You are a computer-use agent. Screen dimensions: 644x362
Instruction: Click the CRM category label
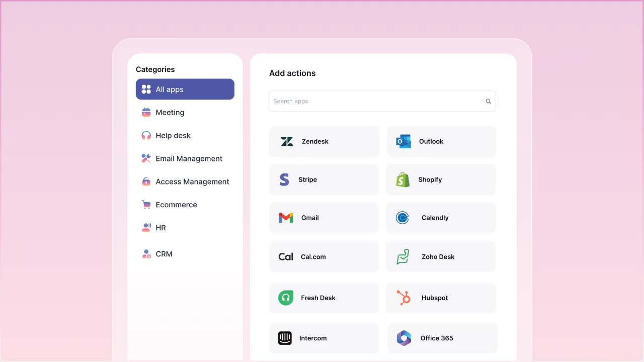164,254
